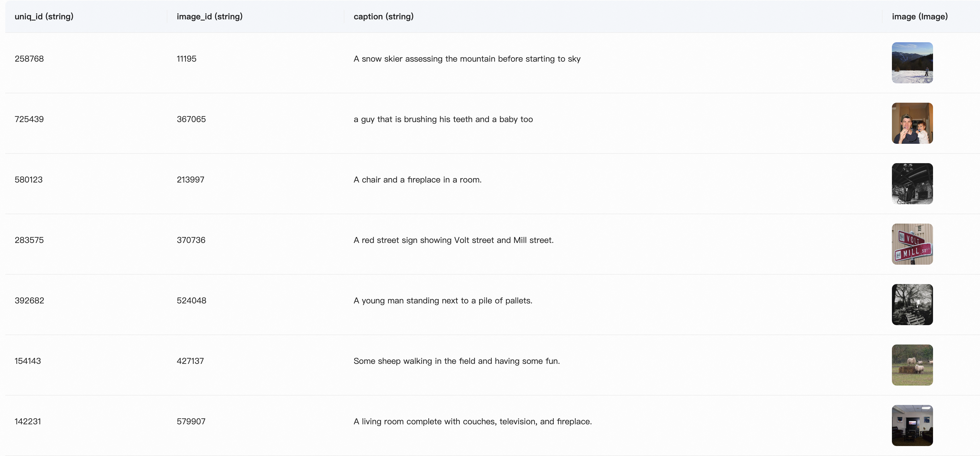The image size is (980, 456).
Task: Select uniq_id cell 258768
Action: (29, 59)
